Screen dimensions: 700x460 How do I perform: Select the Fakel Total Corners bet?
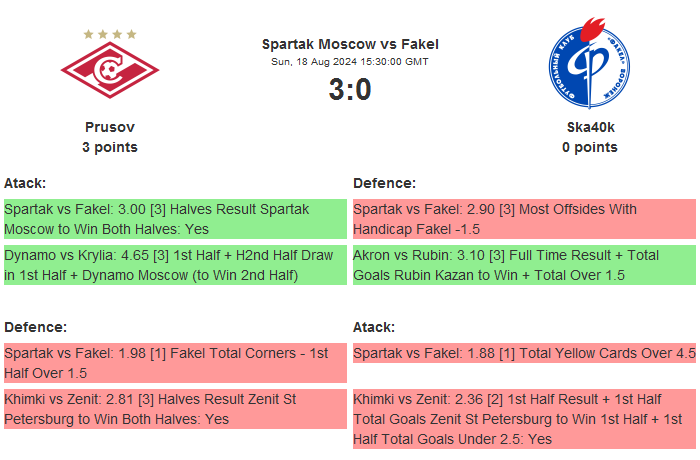point(175,362)
